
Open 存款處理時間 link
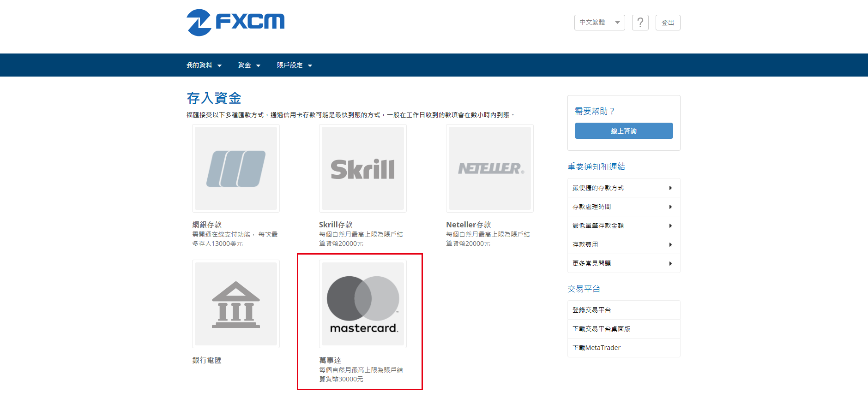click(x=624, y=207)
